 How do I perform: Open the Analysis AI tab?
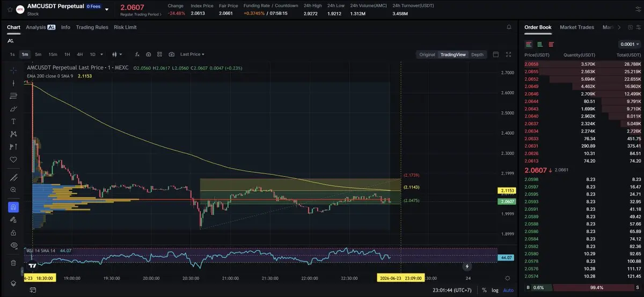(x=41, y=27)
